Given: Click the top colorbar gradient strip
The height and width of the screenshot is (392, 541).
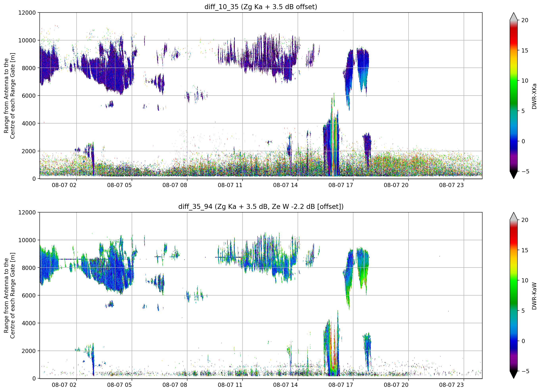Looking at the screenshot, I should point(514,96).
